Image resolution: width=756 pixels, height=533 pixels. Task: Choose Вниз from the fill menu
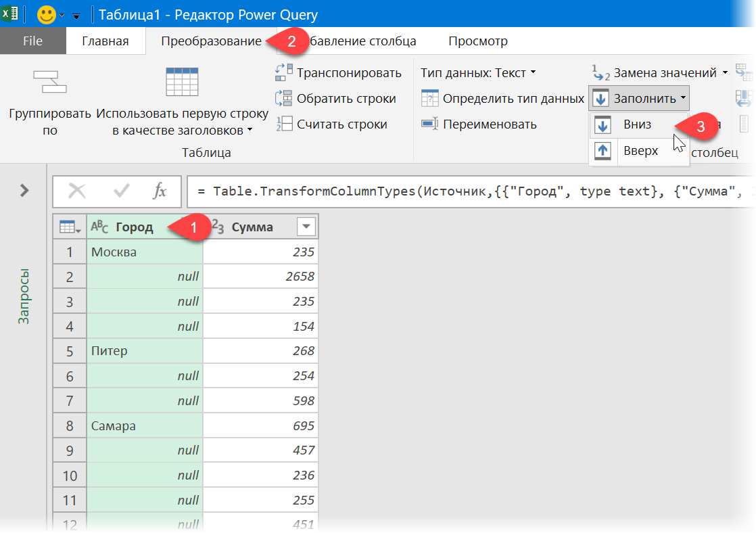click(x=638, y=125)
